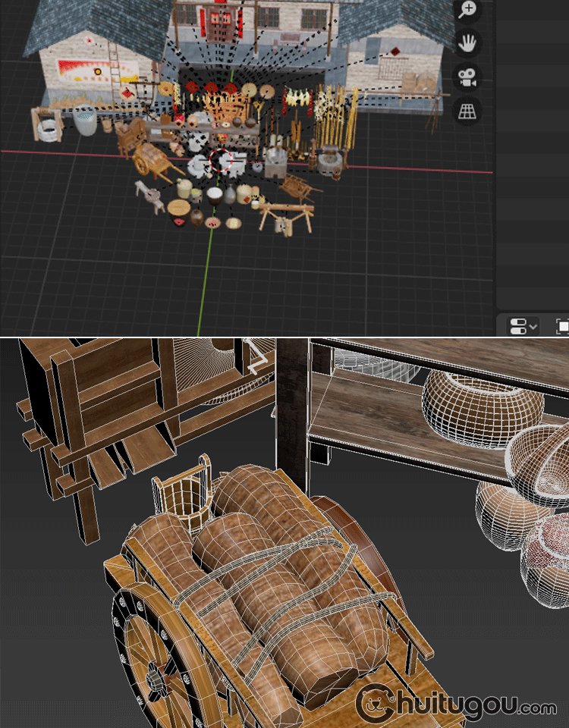
Task: Click the 3D cursor at scene origin
Action: coord(221,161)
